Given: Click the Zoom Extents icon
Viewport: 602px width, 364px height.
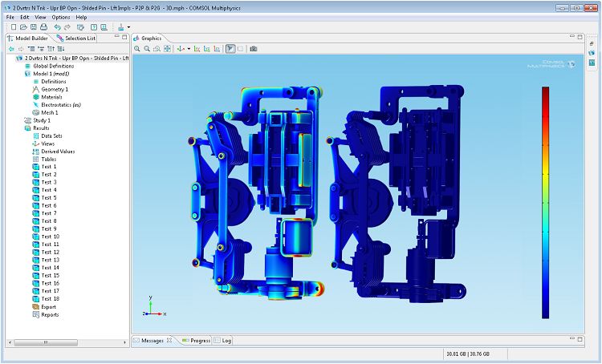Looking at the screenshot, I should [x=167, y=49].
